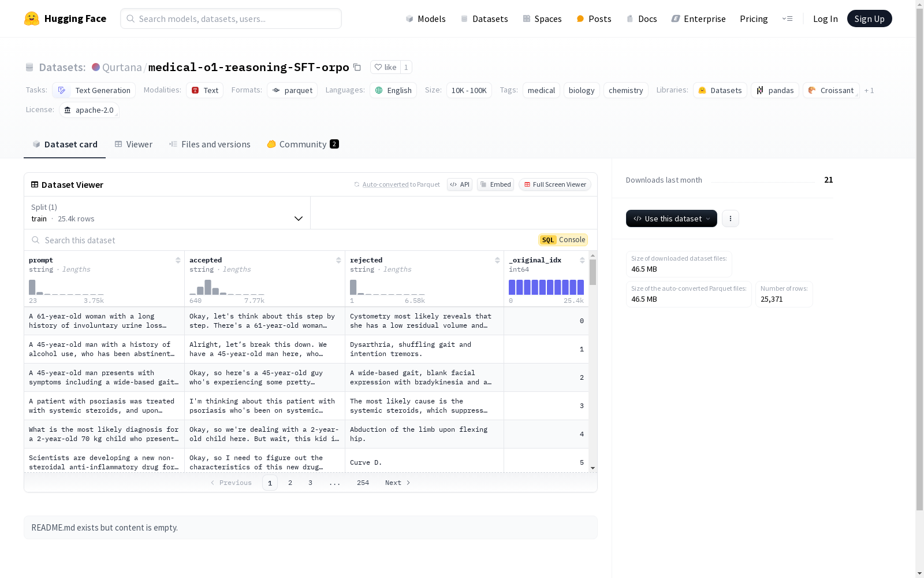Sort by the accepted column sort icon
The image size is (924, 578).
pos(338,260)
